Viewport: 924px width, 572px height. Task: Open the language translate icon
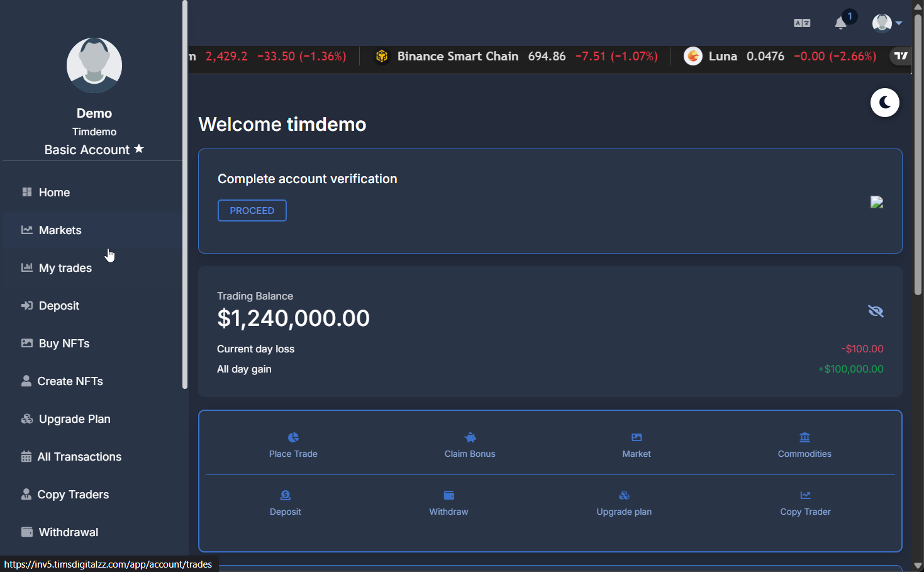802,23
